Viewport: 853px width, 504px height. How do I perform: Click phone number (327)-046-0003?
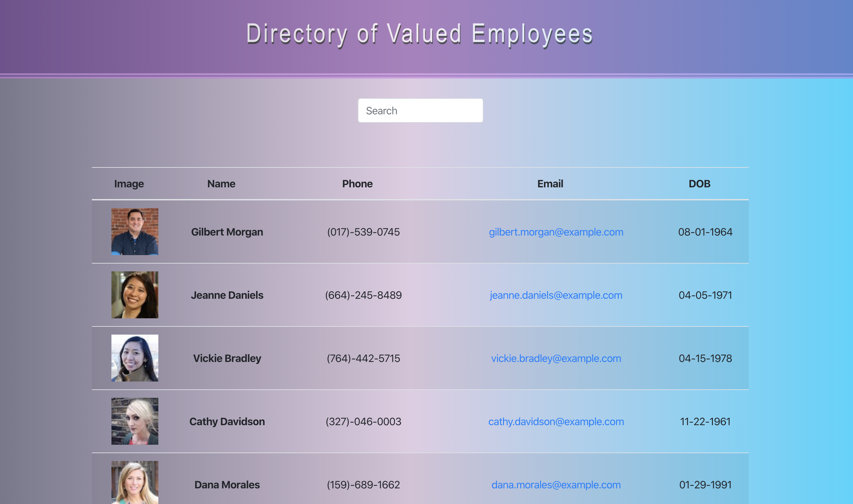pyautogui.click(x=363, y=422)
